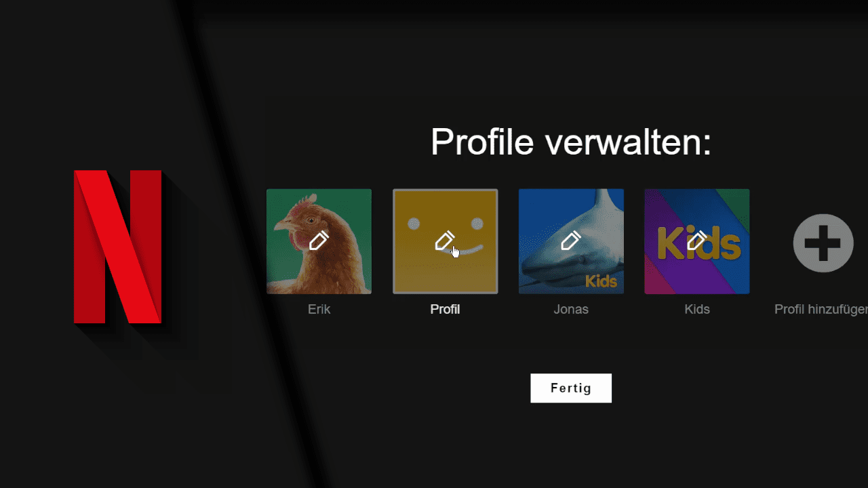Click the small Kids badge on shark avatar

click(601, 281)
